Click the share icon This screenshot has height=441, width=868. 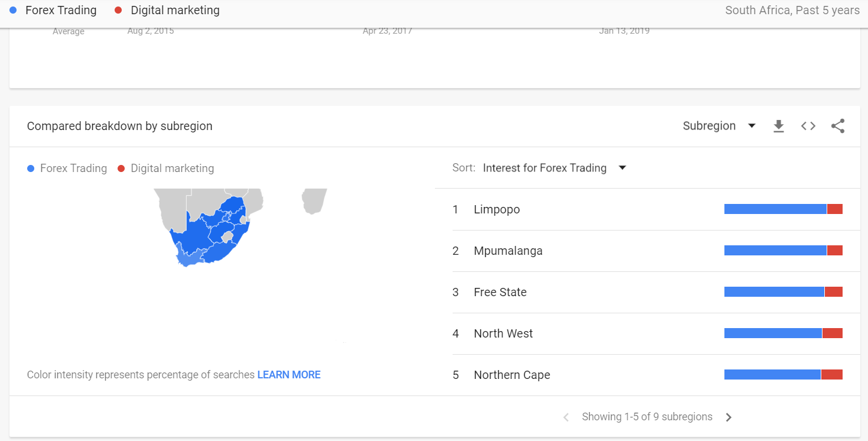pyautogui.click(x=838, y=126)
